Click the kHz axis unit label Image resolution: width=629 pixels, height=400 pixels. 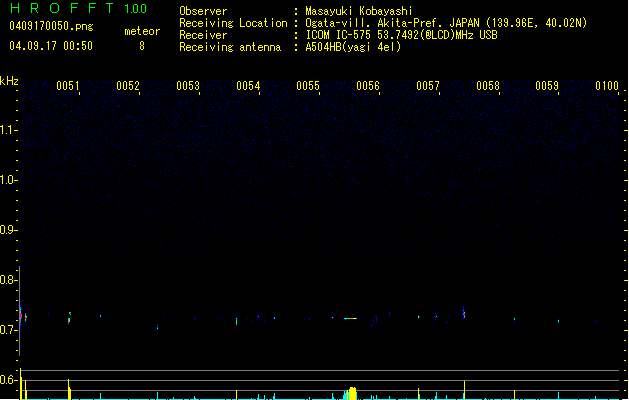pyautogui.click(x=9, y=81)
